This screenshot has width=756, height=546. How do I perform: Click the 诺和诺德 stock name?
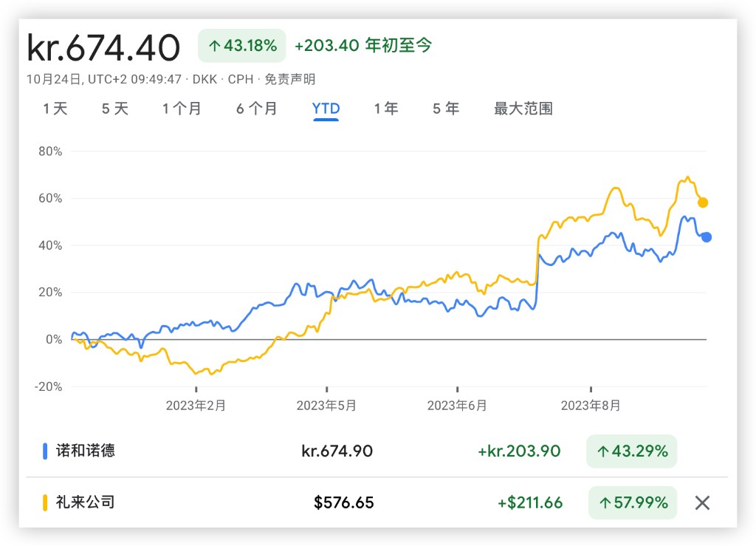[86, 451]
